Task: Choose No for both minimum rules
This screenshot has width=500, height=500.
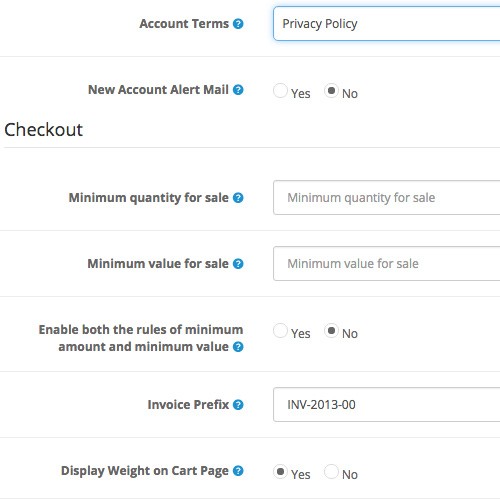Action: click(x=331, y=331)
